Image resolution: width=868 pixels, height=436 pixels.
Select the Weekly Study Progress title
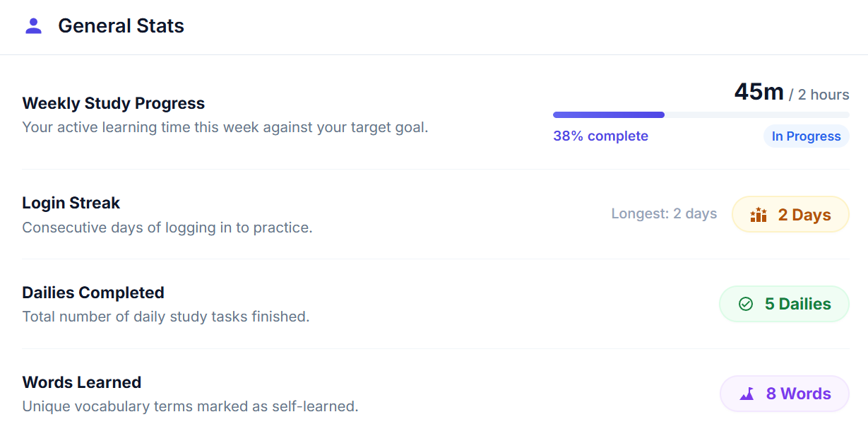[x=114, y=103]
